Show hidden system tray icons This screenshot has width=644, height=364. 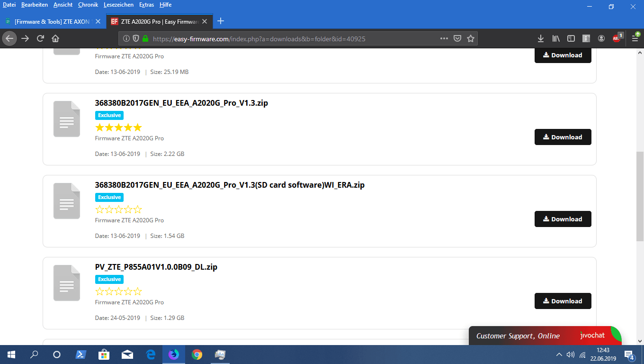559,355
